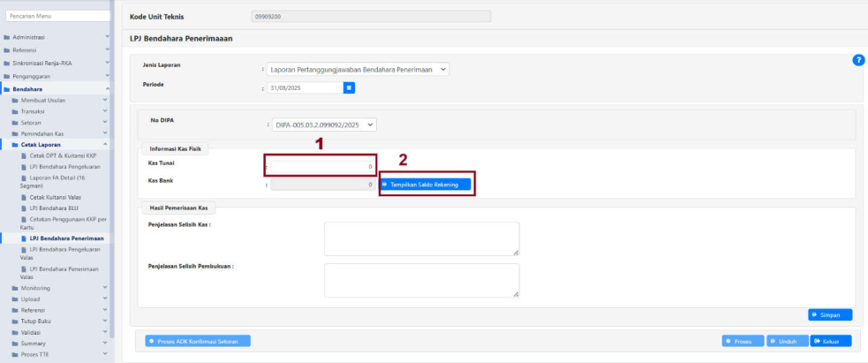Open the Periode calendar picker icon
This screenshot has width=868, height=363.
[349, 87]
